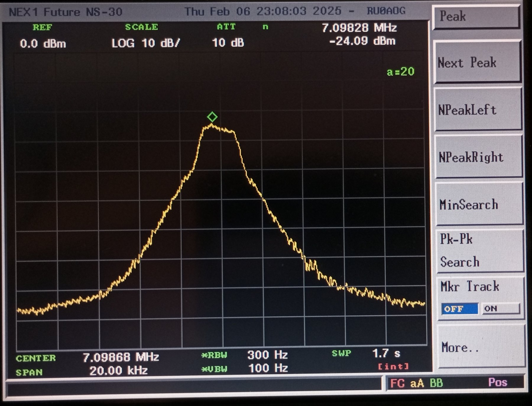The width and height of the screenshot is (532, 406).
Task: Select the RBW 300 Hz setting
Action: [267, 355]
